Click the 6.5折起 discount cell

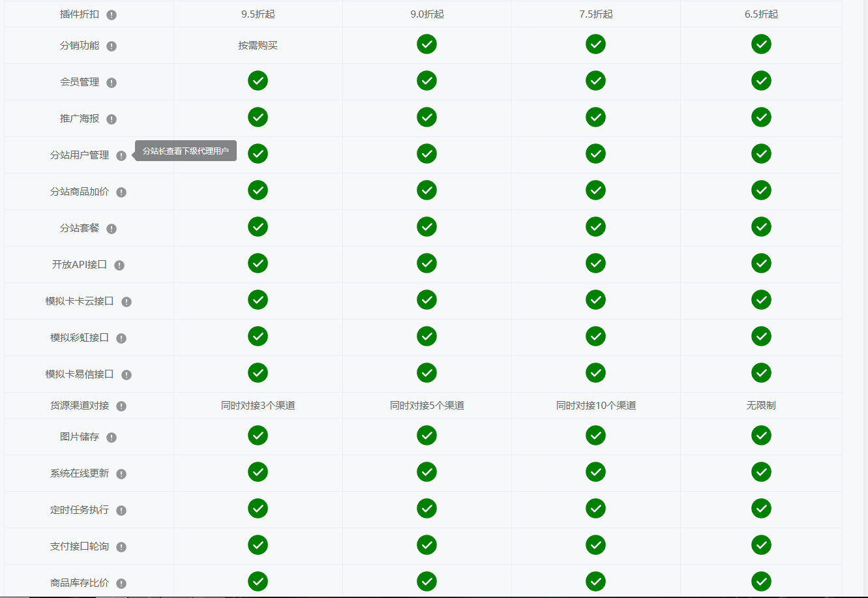point(761,14)
